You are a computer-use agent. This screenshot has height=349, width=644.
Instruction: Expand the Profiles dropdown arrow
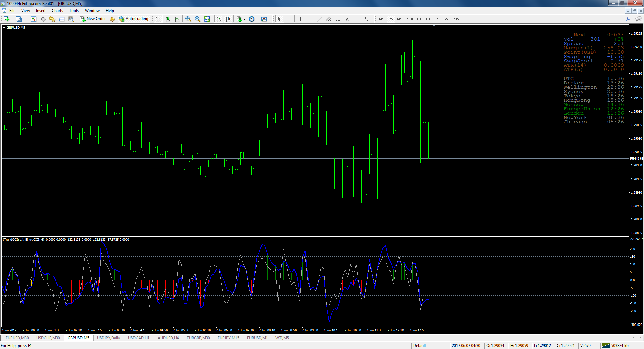click(24, 19)
